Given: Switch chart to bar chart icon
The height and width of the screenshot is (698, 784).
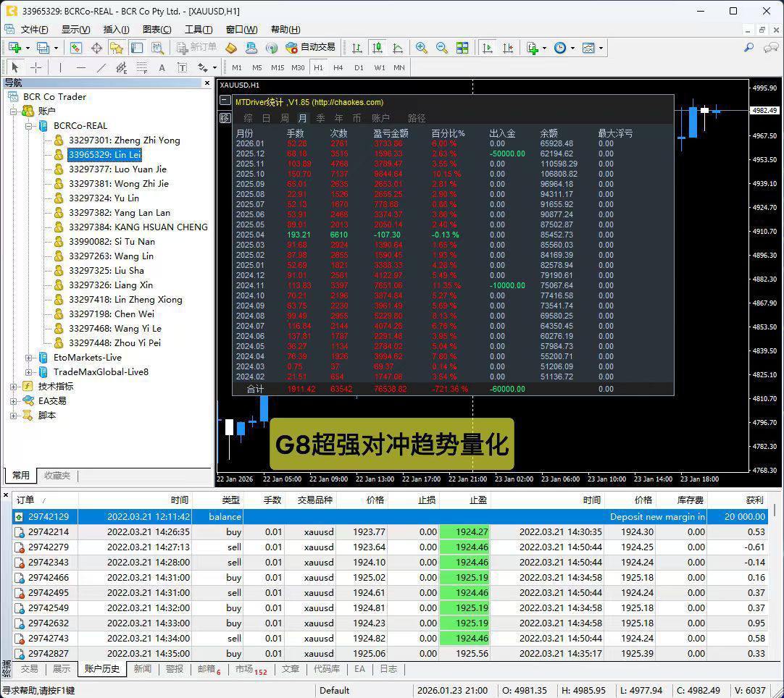Looking at the screenshot, I should click(357, 48).
